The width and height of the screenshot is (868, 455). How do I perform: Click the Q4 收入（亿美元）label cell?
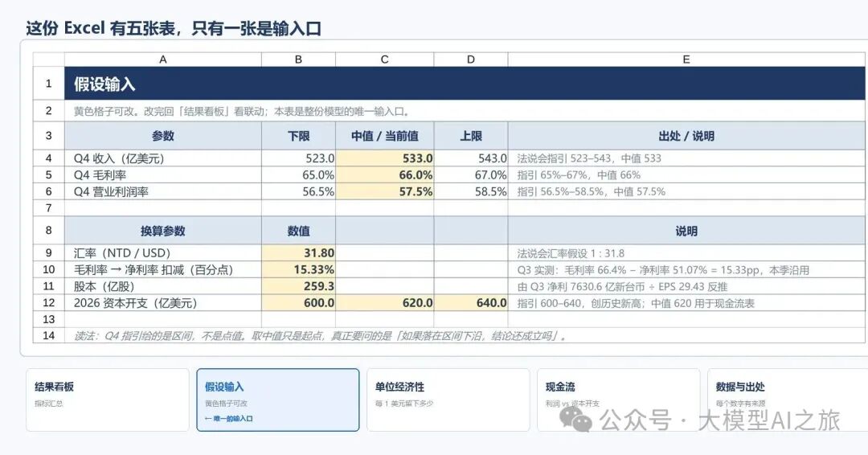pos(162,158)
